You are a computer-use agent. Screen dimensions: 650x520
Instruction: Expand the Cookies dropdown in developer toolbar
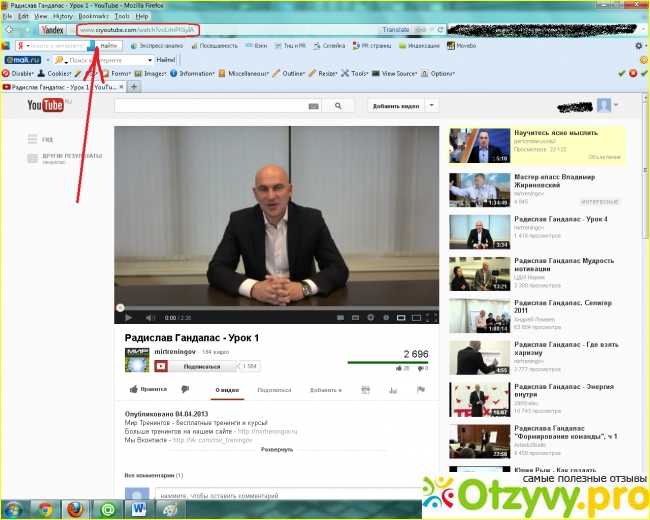[x=54, y=73]
